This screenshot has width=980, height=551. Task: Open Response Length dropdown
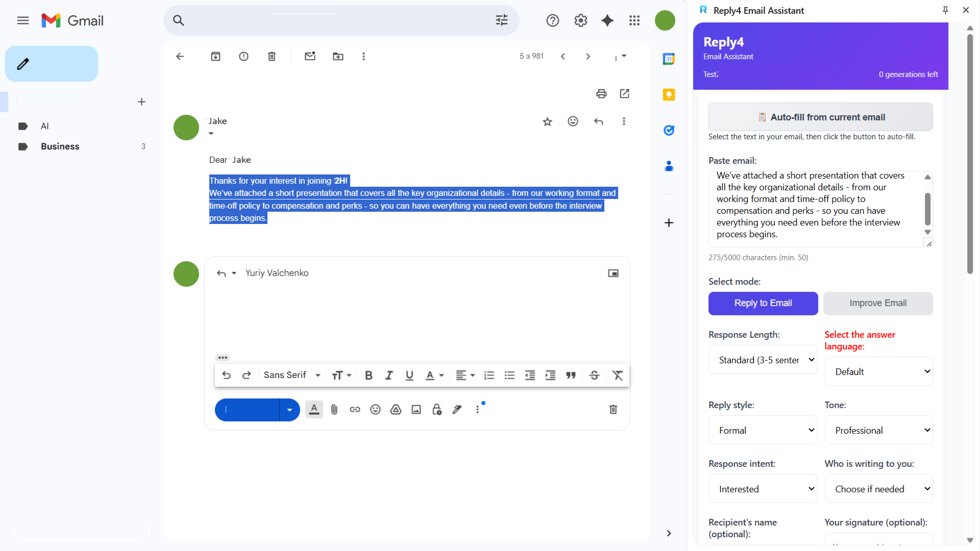(x=763, y=360)
